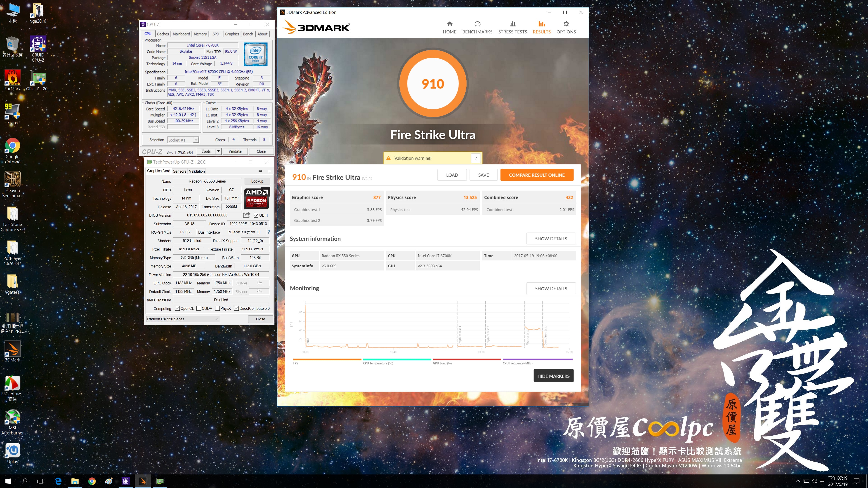Open the PotPlayer 1.6.59347 folder
Screen dimensions: 868x488
12,253
